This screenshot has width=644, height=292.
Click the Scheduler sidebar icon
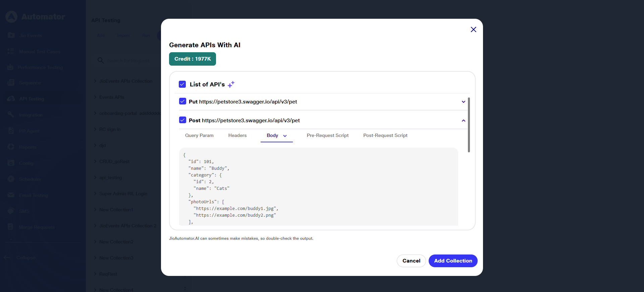pyautogui.click(x=11, y=179)
